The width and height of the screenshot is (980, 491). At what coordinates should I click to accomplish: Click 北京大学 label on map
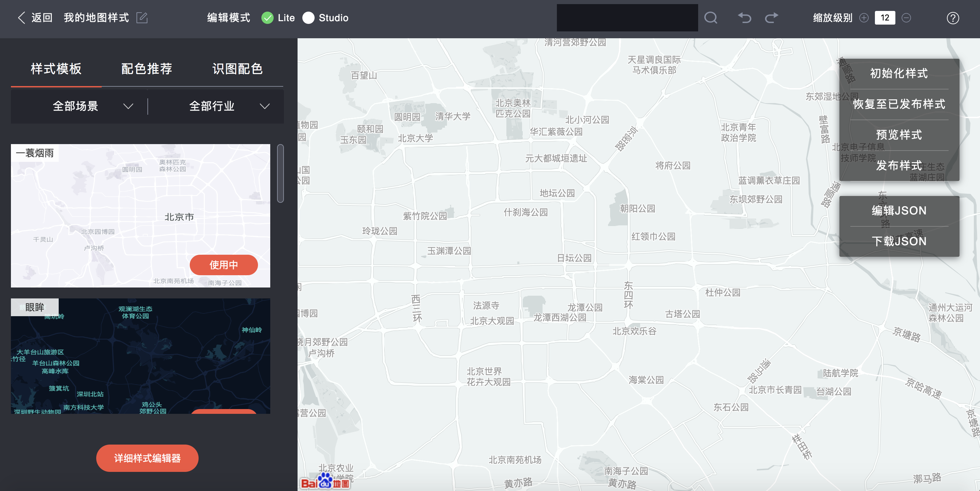coord(415,138)
